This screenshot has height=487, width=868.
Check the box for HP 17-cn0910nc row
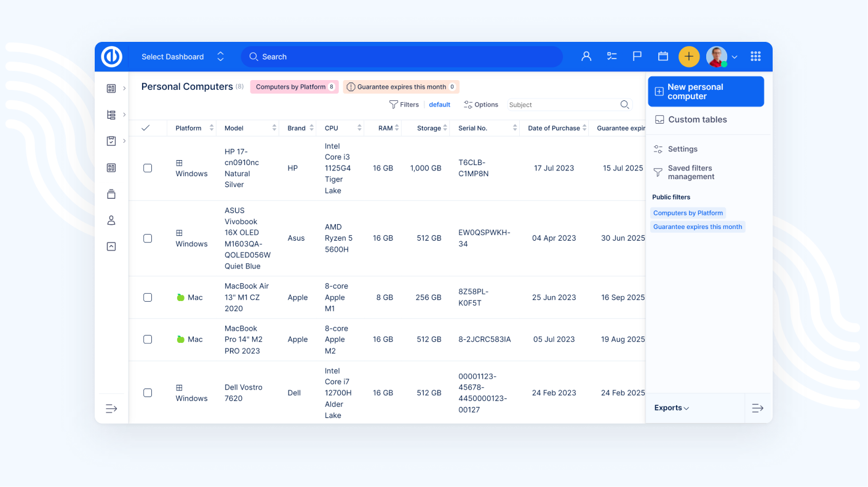(148, 168)
